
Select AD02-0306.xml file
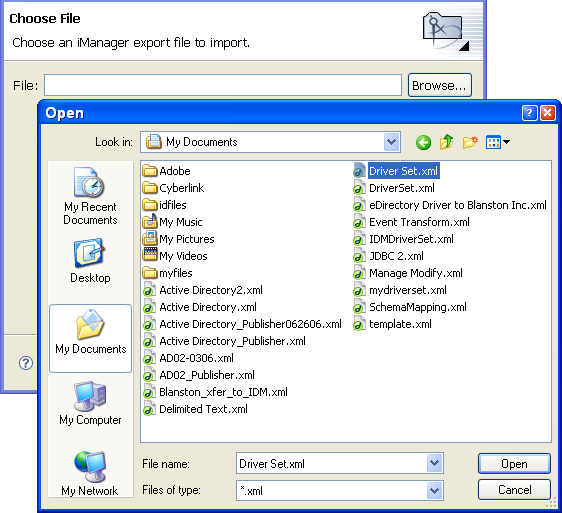188,358
